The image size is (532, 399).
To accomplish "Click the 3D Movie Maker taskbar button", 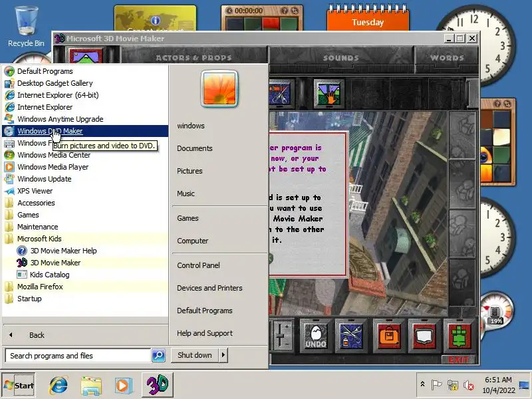I will click(x=158, y=385).
